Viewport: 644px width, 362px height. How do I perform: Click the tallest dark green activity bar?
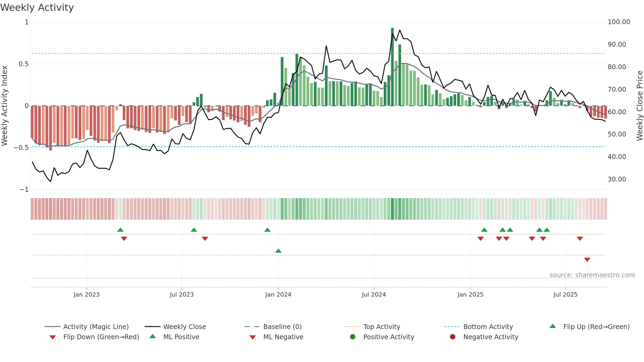tap(392, 67)
